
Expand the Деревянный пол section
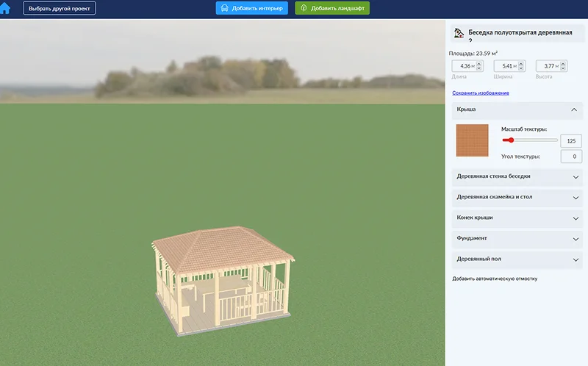[x=573, y=259]
